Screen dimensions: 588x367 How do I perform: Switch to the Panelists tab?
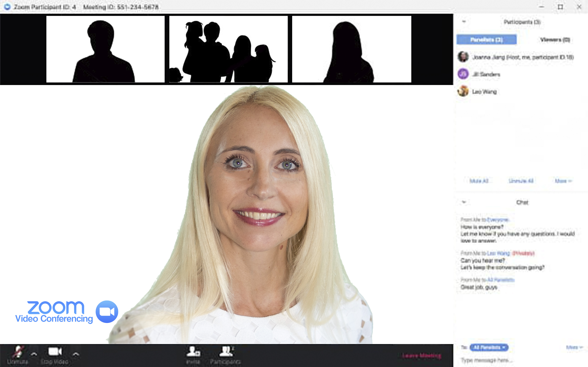click(x=486, y=40)
